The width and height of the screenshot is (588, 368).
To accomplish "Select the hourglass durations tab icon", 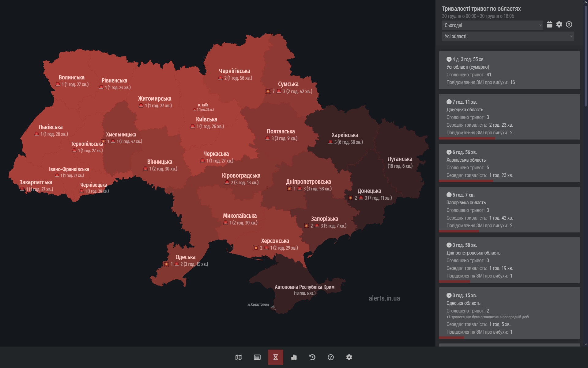I will [276, 357].
